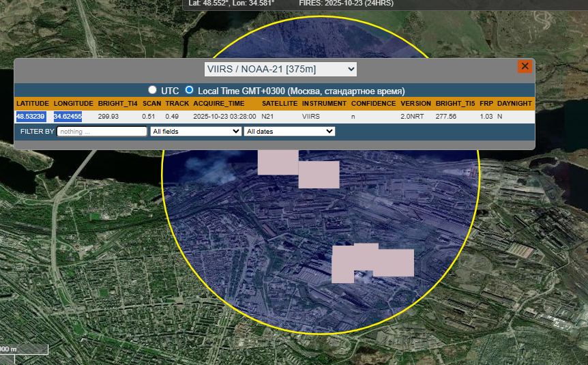Close the fire data popup panel
Viewport: 588px width, 365px height.
click(x=525, y=66)
